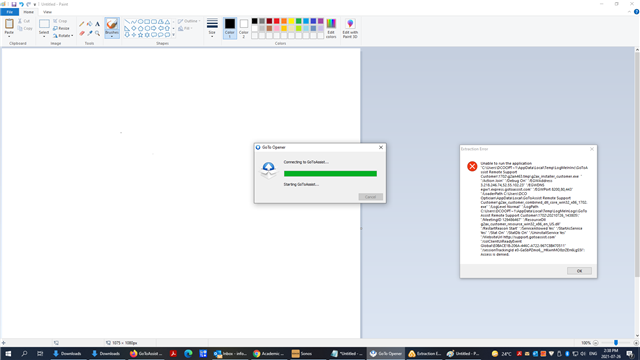The image size is (640, 360).
Task: Open the File menu
Action: point(9,12)
